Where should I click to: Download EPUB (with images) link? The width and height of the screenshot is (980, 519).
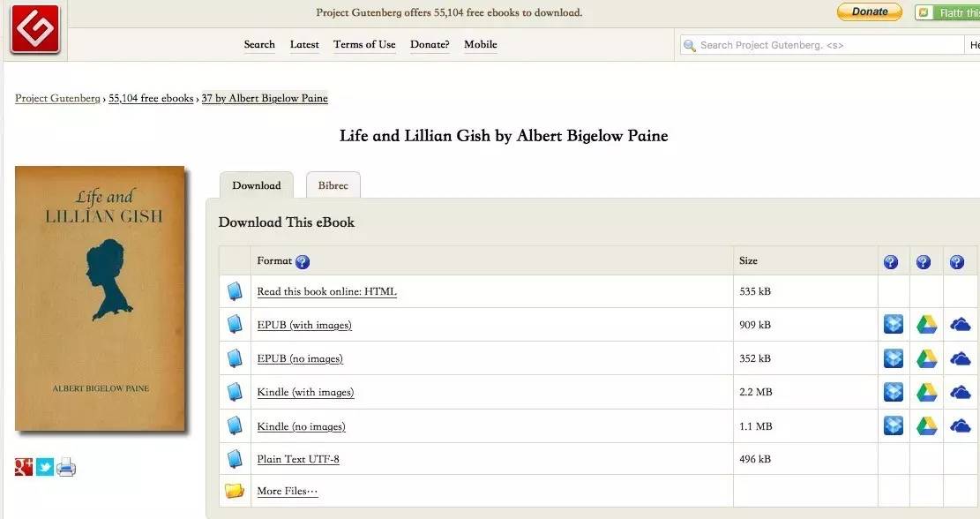pos(304,325)
